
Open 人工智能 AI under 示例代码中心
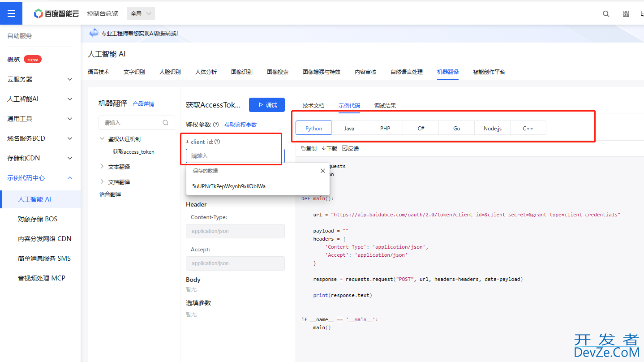pyautogui.click(x=34, y=199)
